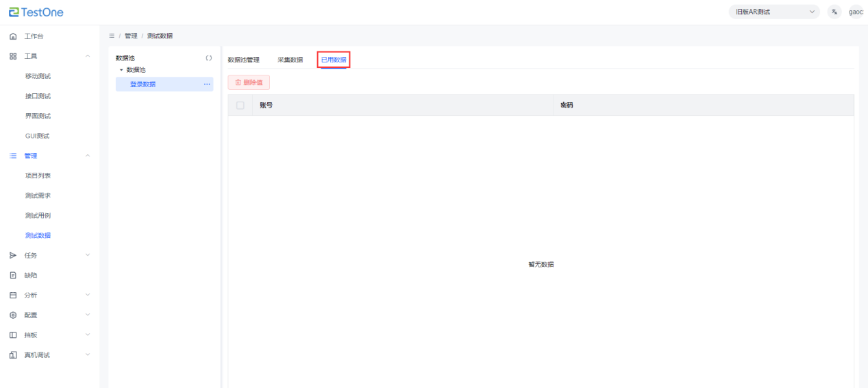Click the TestOne logo

[x=36, y=12]
